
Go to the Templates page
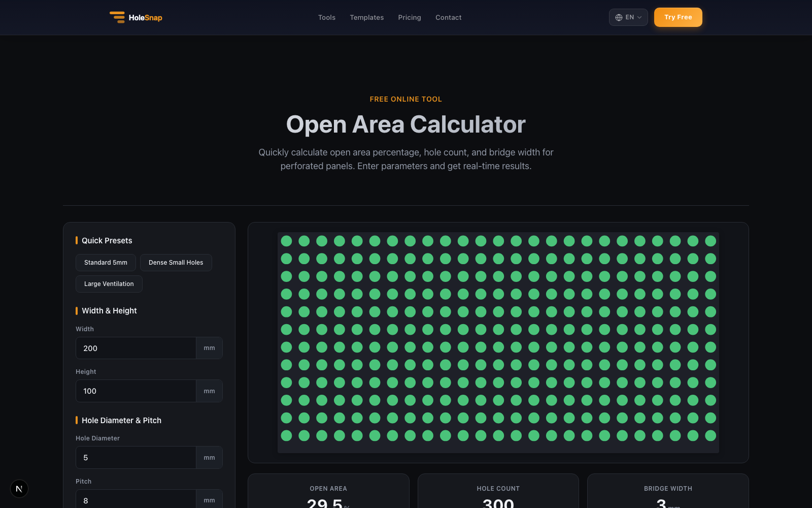click(x=366, y=17)
